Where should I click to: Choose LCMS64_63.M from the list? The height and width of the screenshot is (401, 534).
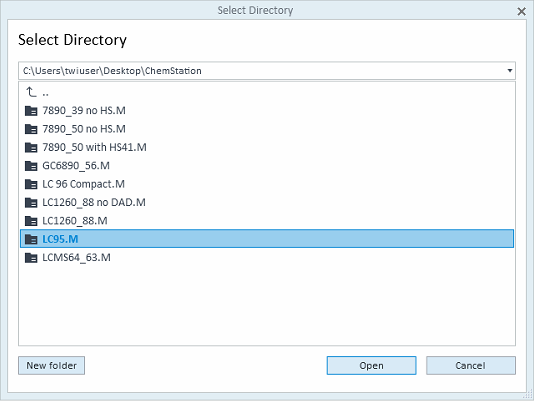76,258
